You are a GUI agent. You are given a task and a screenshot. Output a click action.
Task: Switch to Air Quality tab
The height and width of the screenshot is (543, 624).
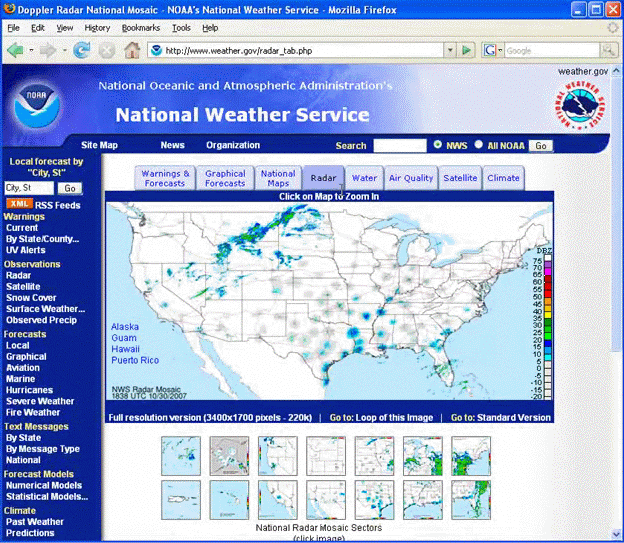click(x=411, y=178)
